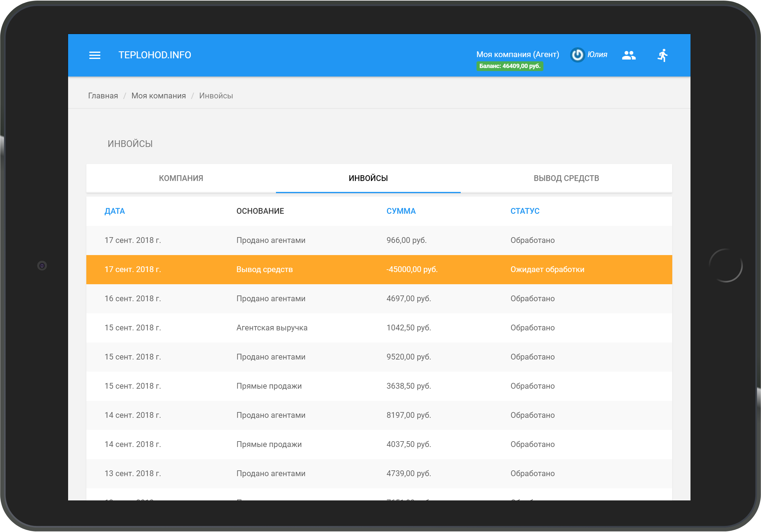Sort table by Дата column

click(115, 211)
